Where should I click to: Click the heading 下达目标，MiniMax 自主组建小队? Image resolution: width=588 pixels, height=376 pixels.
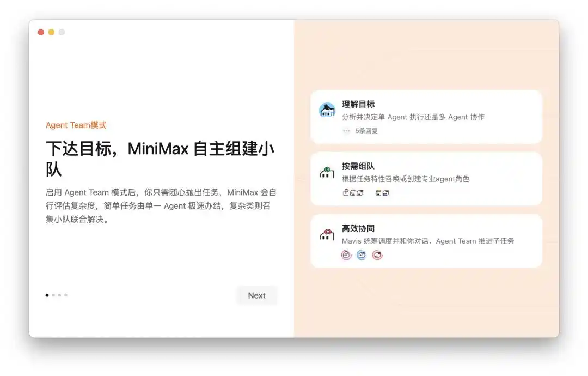pyautogui.click(x=160, y=159)
